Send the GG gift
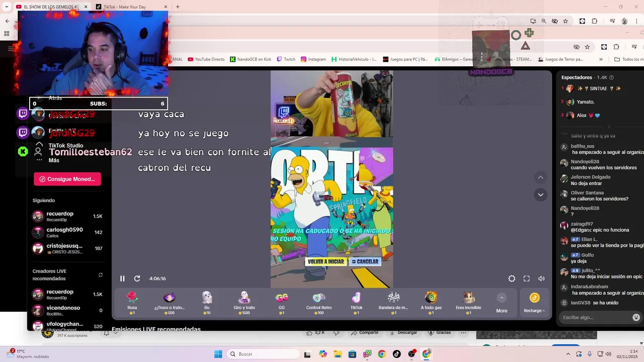Viewport: 644px width, 362px height. pos(282,303)
